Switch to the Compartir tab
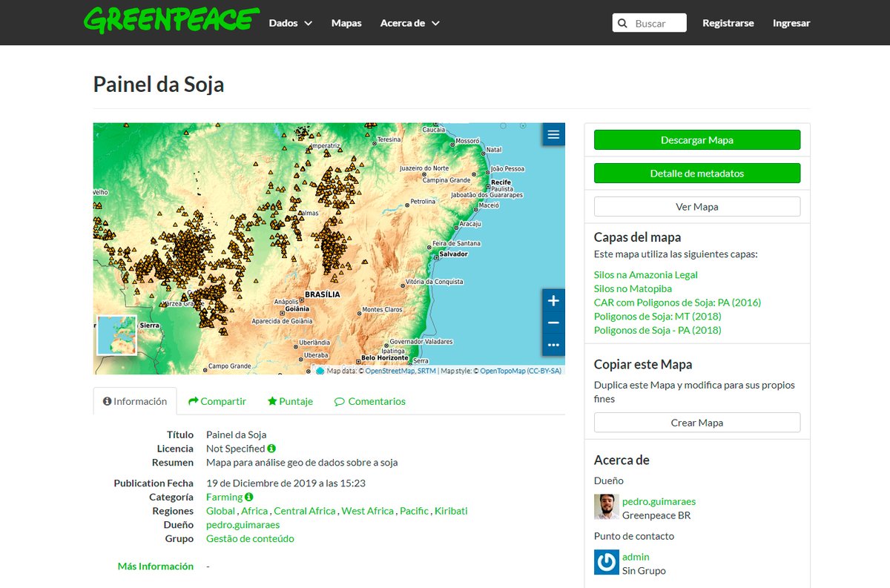Screen dimensions: 890x588 pyautogui.click(x=217, y=401)
